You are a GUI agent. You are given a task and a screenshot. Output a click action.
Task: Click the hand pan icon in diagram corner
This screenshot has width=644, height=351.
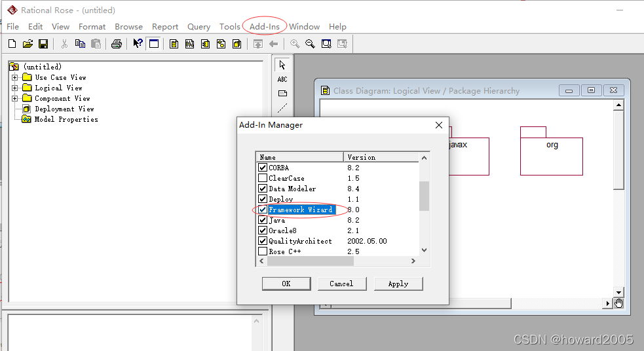point(618,303)
